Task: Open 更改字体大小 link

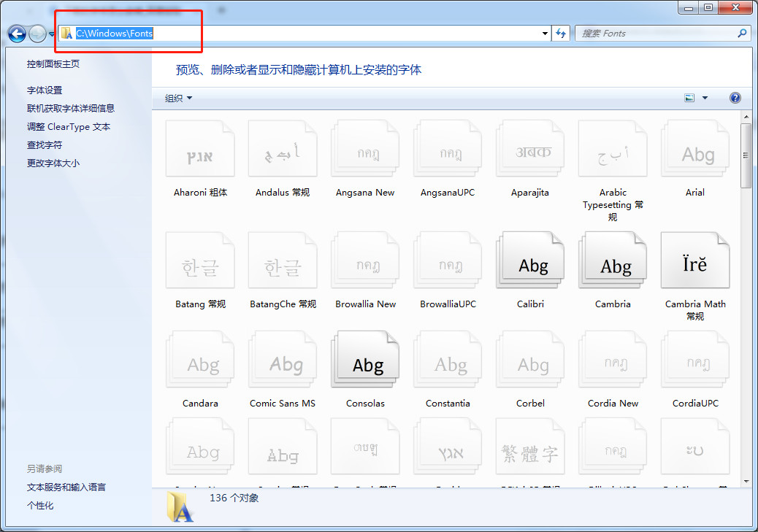Action: pos(53,163)
